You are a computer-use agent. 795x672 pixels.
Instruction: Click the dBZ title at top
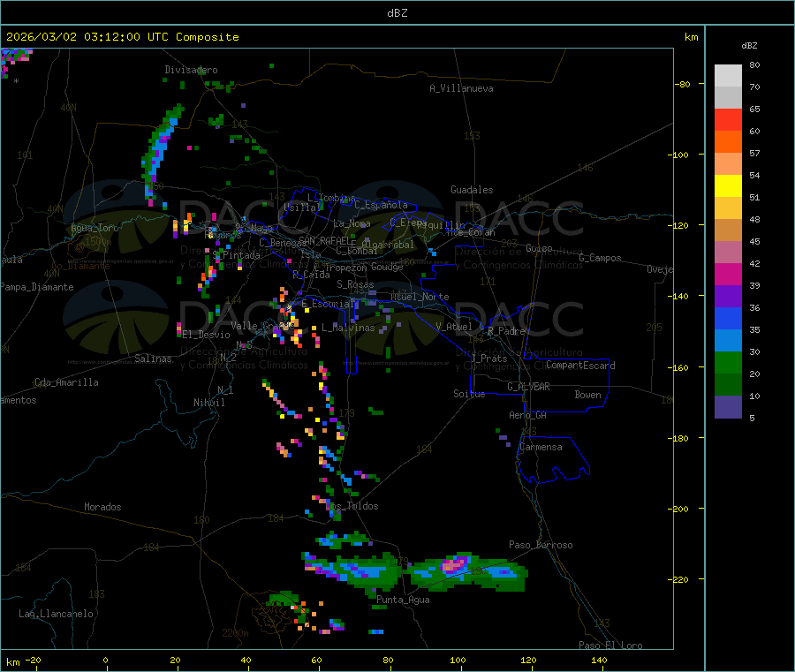point(397,13)
